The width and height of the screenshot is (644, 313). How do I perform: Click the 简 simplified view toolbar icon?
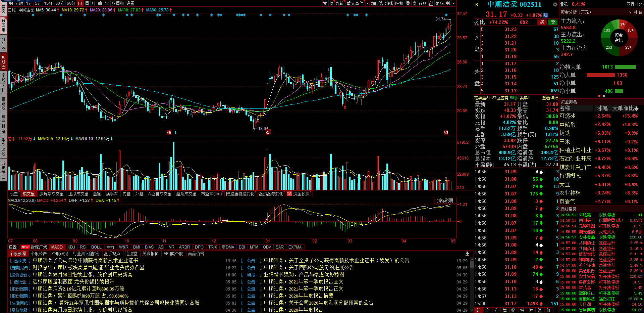(x=331, y=3)
